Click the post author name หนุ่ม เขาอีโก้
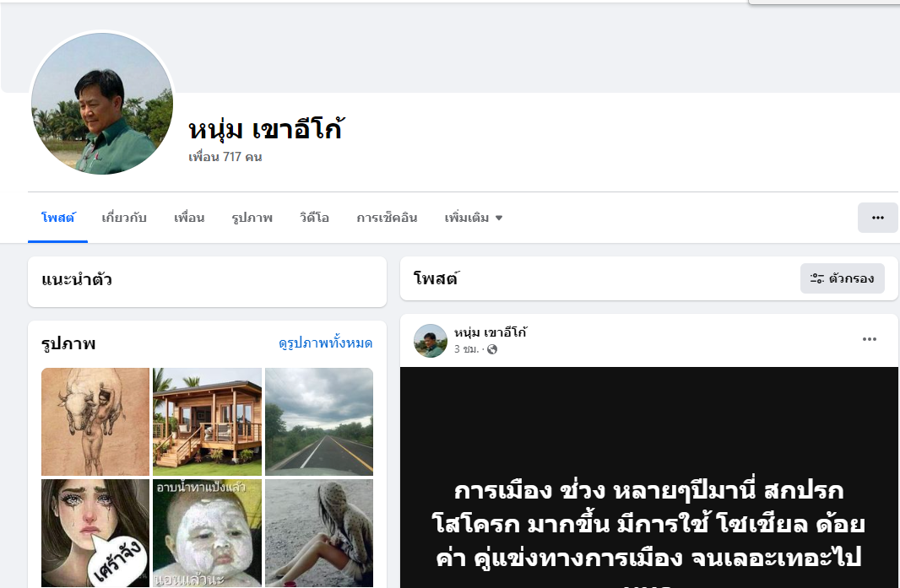Viewport: 900px width, 588px height. click(491, 332)
